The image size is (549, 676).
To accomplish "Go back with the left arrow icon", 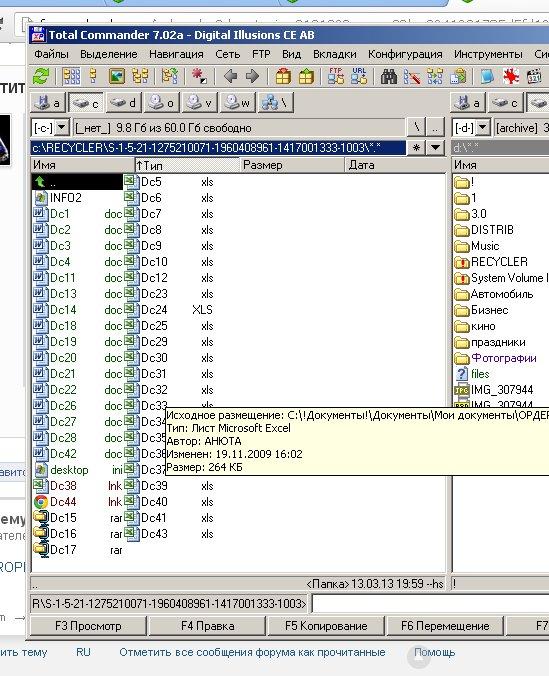I will tap(230, 77).
